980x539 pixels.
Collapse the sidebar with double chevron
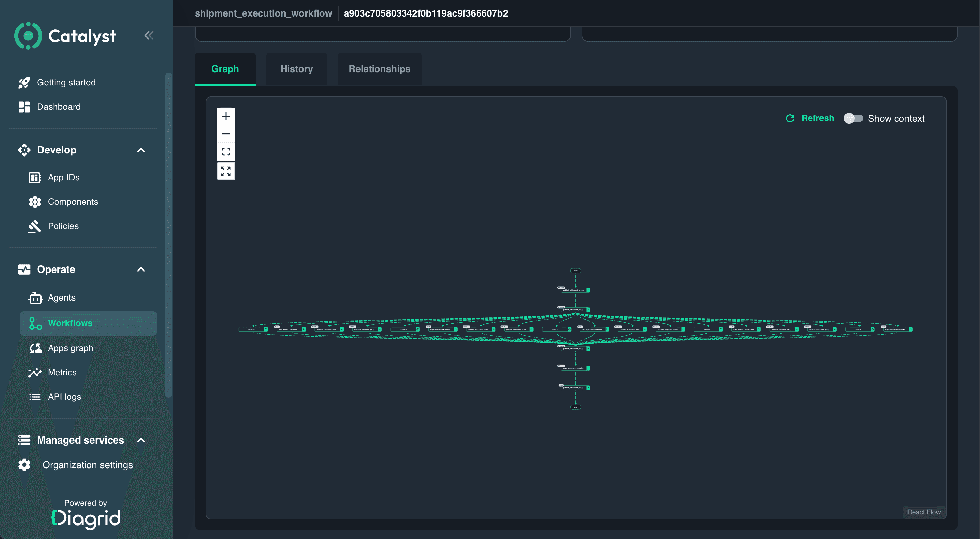click(x=149, y=36)
